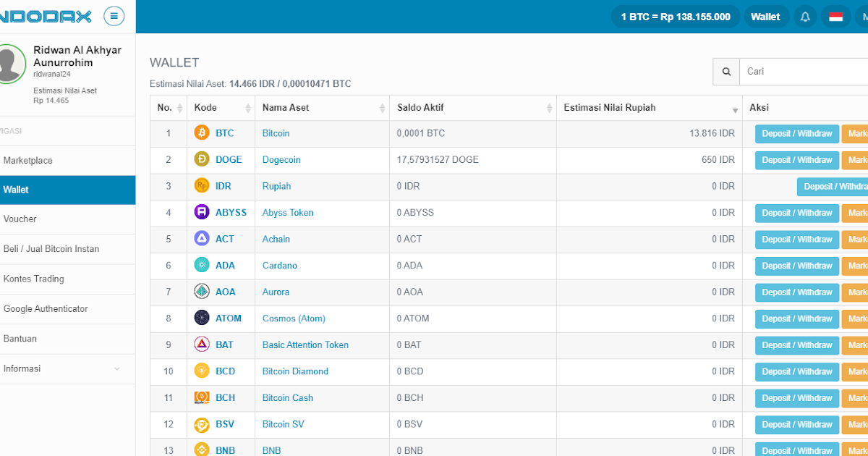Click Deposit / Withdraw for Cardano
Screen dimensions: 868x456
pyautogui.click(x=797, y=266)
